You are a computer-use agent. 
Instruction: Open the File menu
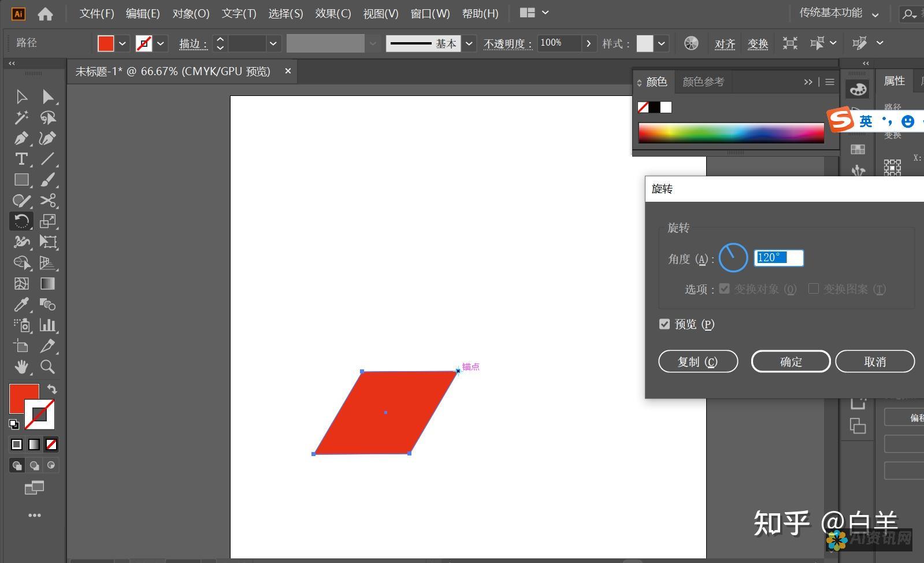coord(97,13)
